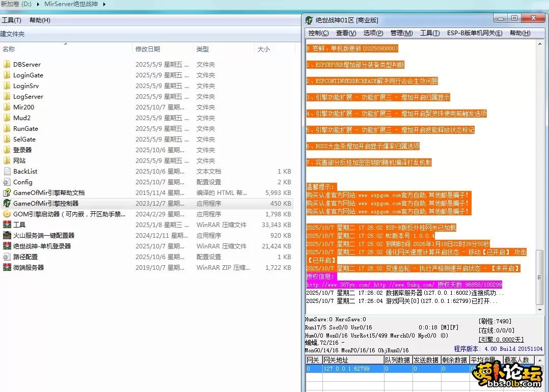Open the ESP-B版单机网关(E) menu
This screenshot has width=549, height=392.
[x=474, y=33]
